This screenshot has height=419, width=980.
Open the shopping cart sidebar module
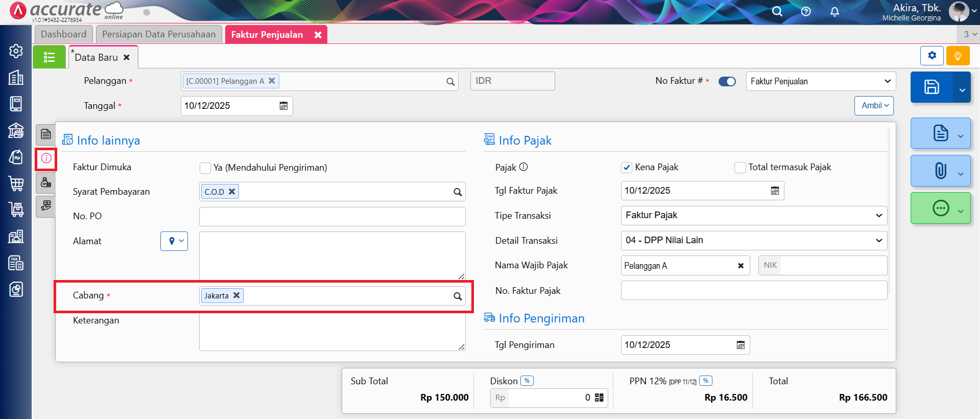click(16, 183)
